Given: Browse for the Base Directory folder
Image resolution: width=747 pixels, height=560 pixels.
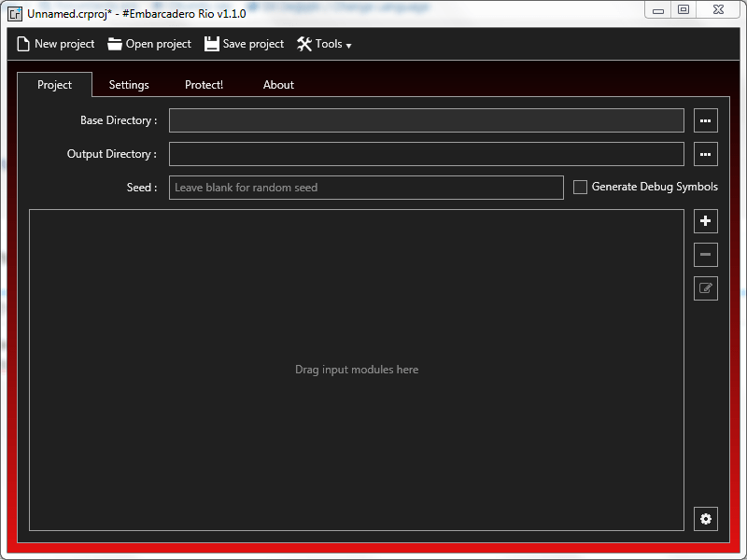Looking at the screenshot, I should (706, 120).
